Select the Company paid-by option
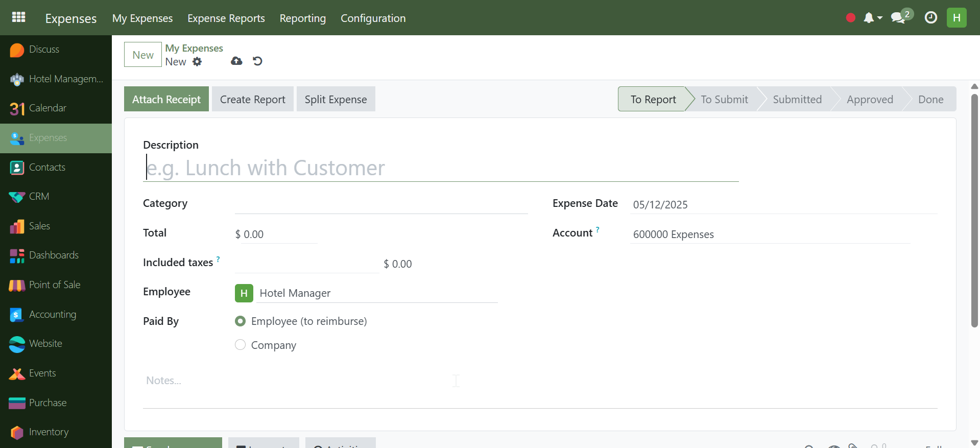Image resolution: width=980 pixels, height=448 pixels. point(240,345)
